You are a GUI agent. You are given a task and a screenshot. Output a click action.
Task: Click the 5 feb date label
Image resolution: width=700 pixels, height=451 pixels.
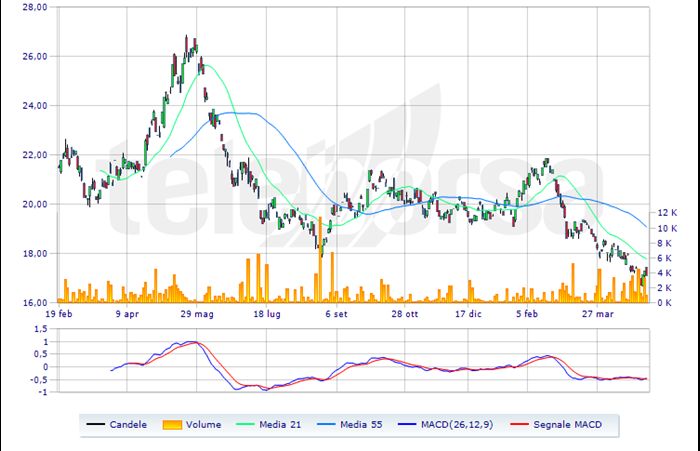(x=527, y=313)
